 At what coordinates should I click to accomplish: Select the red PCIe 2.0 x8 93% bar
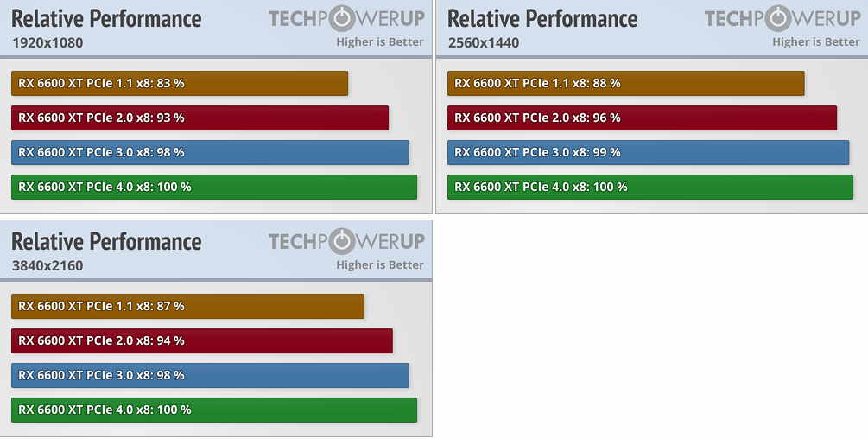click(x=200, y=118)
